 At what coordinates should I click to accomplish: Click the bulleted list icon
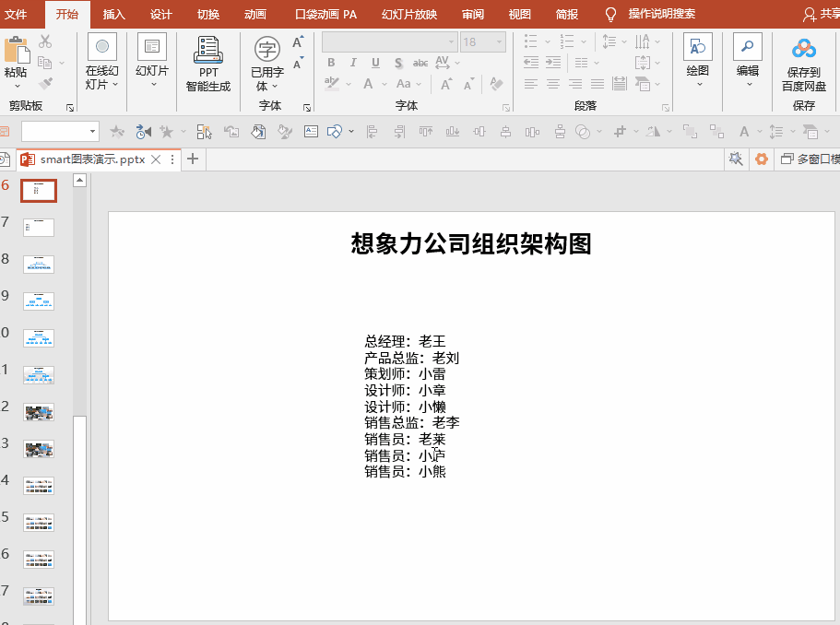coord(531,41)
